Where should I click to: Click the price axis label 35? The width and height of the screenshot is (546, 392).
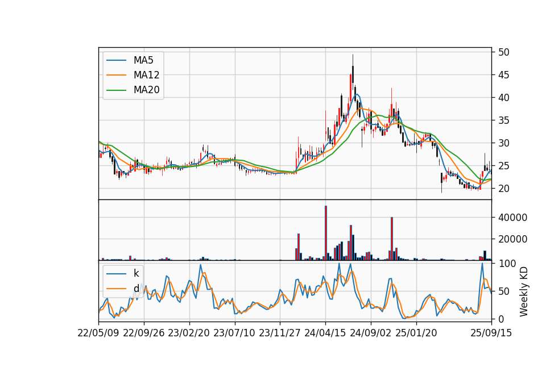pos(503,120)
